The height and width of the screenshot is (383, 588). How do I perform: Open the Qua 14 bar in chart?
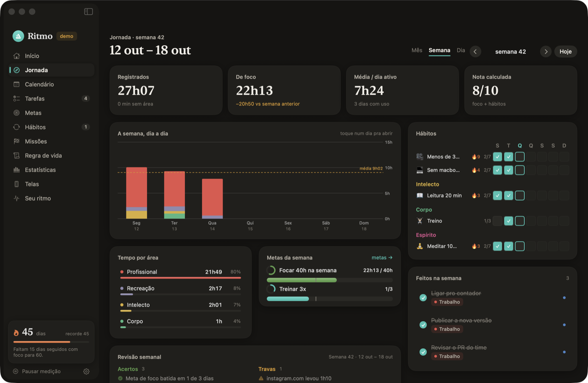pos(212,199)
